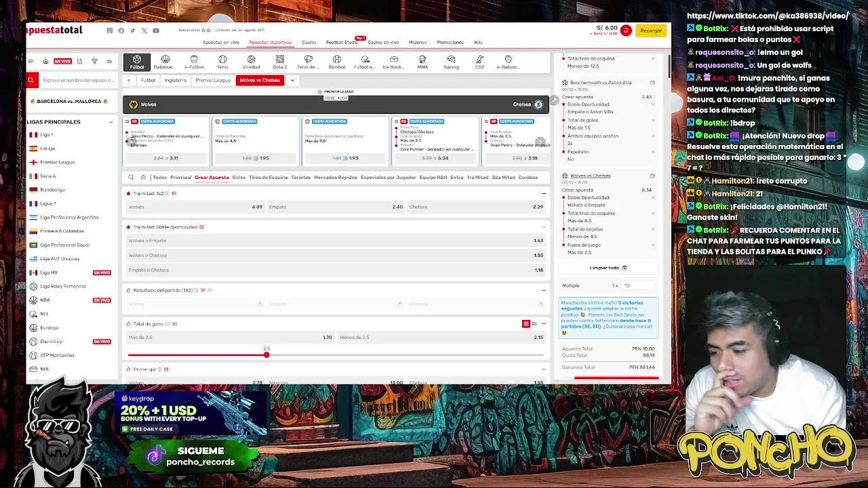Viewport: 868px width, 488px height.
Task: Open the Crear Apuesta market tab
Action: pyautogui.click(x=212, y=178)
